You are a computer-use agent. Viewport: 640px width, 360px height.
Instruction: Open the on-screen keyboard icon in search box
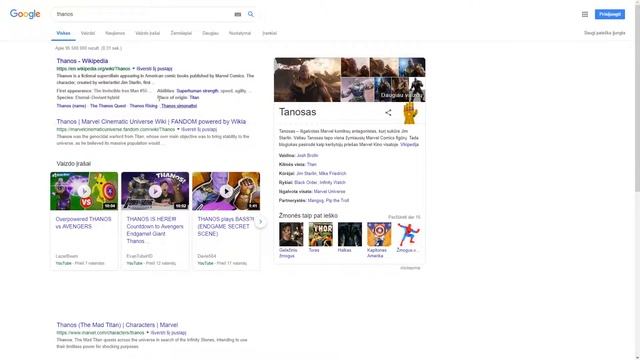238,14
